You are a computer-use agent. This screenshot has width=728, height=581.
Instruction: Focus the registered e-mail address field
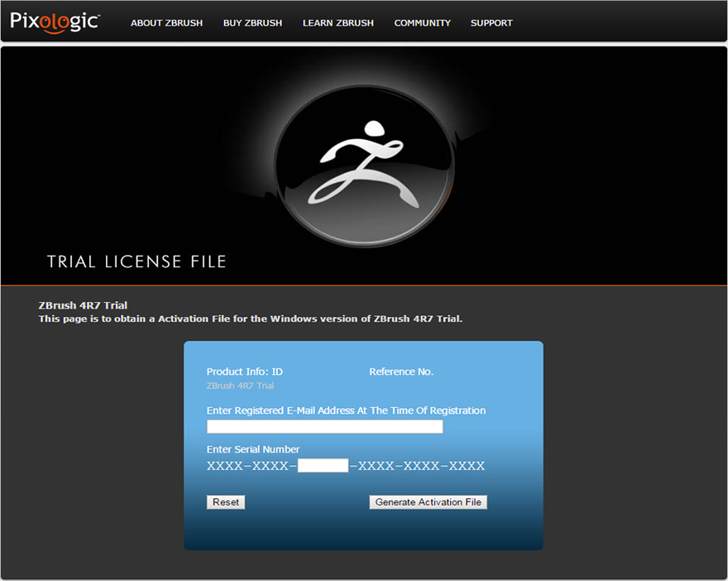[x=324, y=426]
